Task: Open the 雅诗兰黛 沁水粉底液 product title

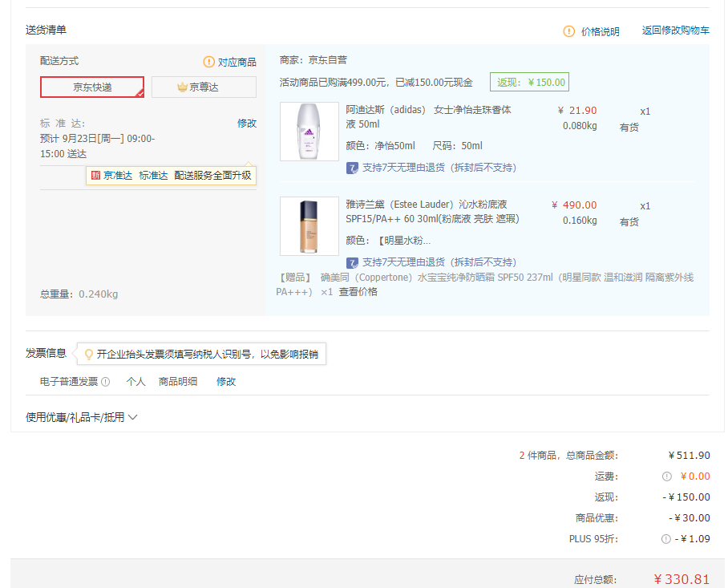Action: (432, 211)
